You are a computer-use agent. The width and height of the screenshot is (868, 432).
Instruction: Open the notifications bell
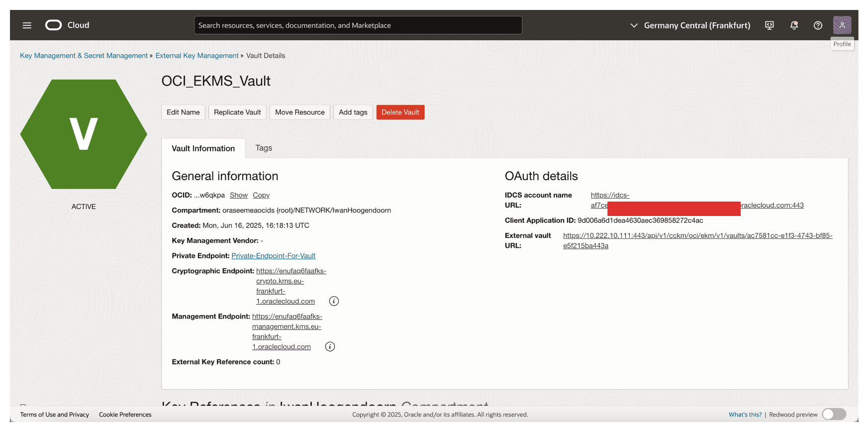(x=794, y=25)
